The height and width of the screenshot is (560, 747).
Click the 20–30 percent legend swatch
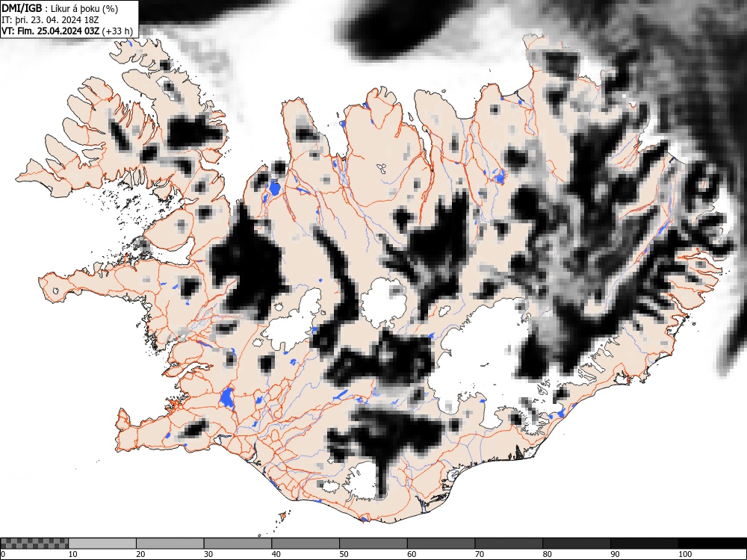coord(170,544)
